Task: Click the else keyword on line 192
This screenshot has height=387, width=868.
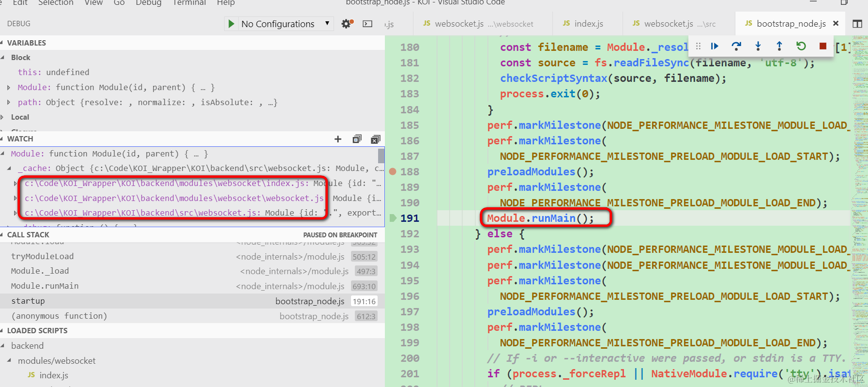Action: pos(500,234)
